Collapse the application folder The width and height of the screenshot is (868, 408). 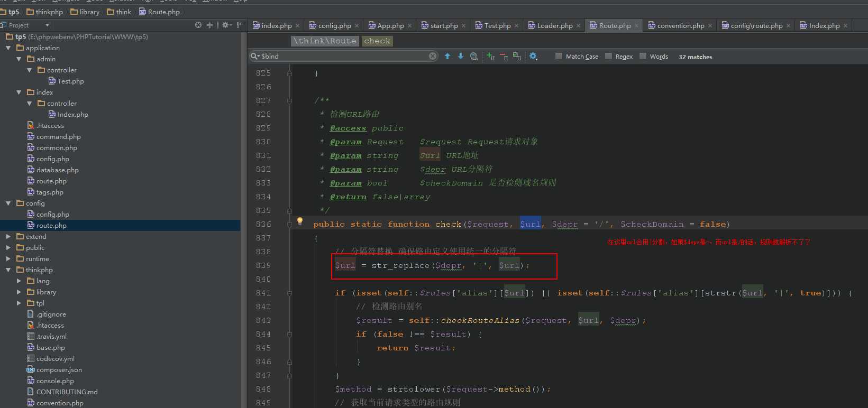8,48
